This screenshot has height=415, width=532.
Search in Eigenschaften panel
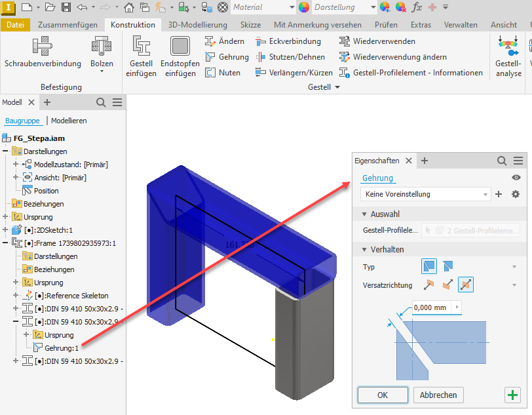tap(502, 161)
